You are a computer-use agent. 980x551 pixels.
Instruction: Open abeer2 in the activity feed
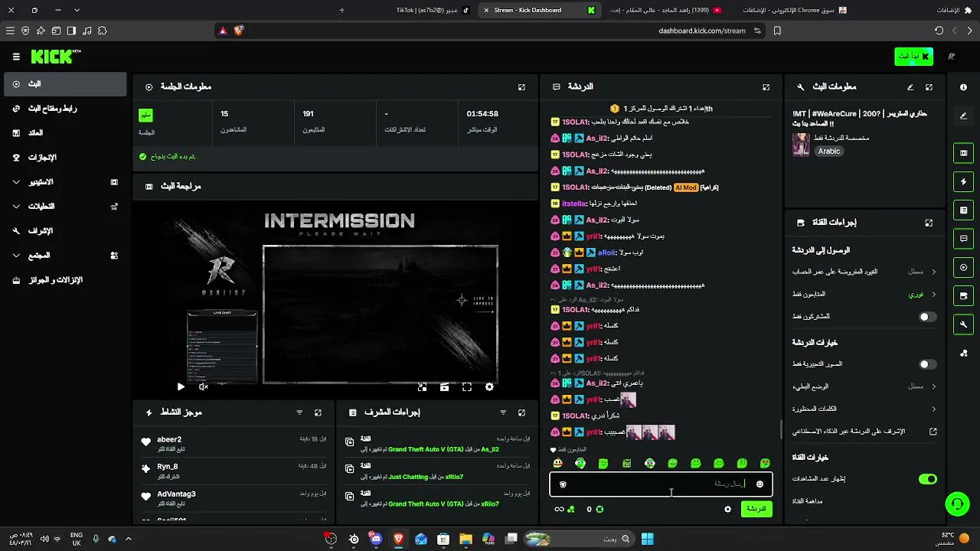coord(169,439)
